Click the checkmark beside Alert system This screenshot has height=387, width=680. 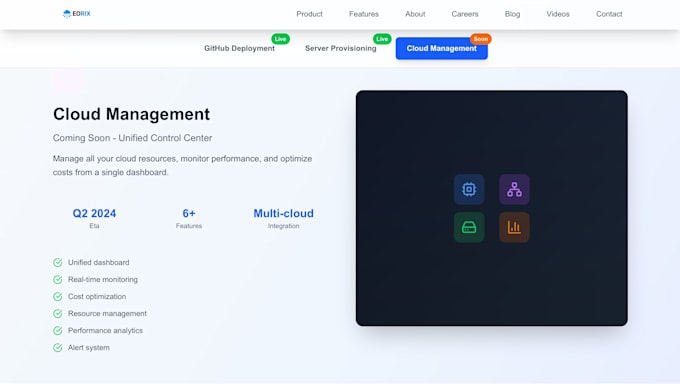(58, 348)
